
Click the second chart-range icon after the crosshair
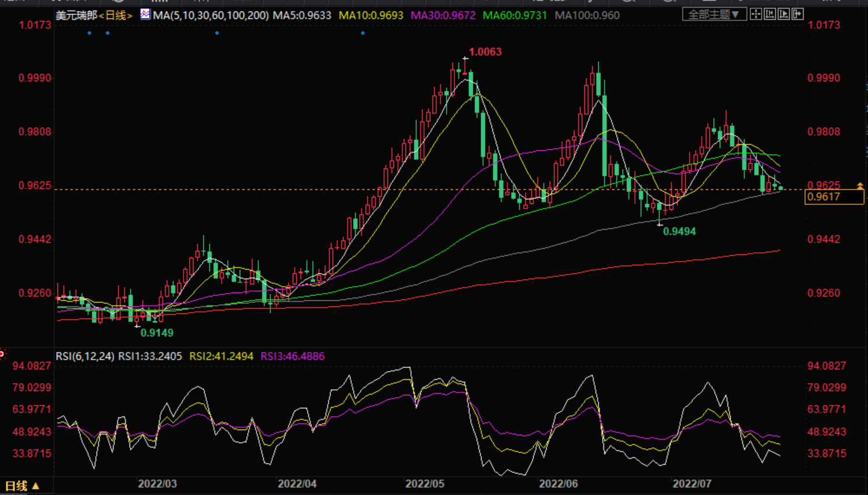click(770, 14)
